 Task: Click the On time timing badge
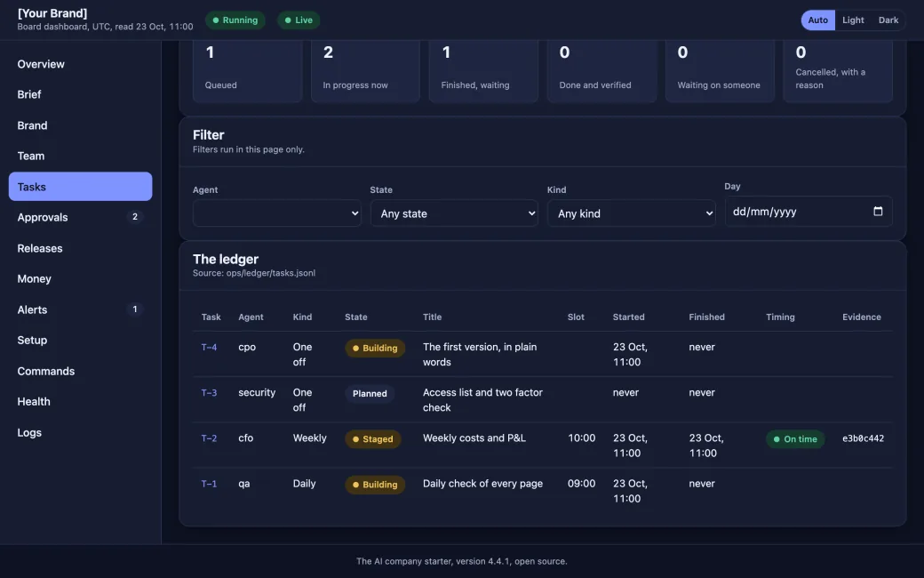pos(795,438)
